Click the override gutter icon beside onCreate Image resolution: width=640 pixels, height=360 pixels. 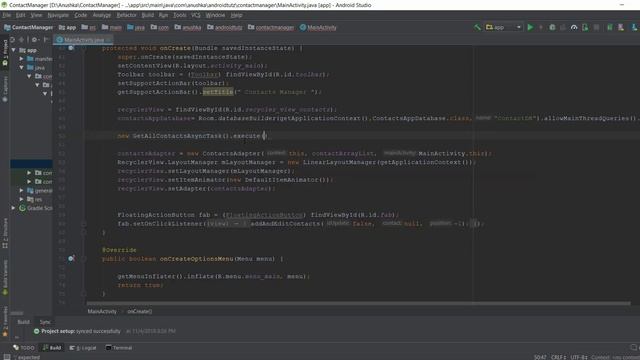tap(71, 48)
